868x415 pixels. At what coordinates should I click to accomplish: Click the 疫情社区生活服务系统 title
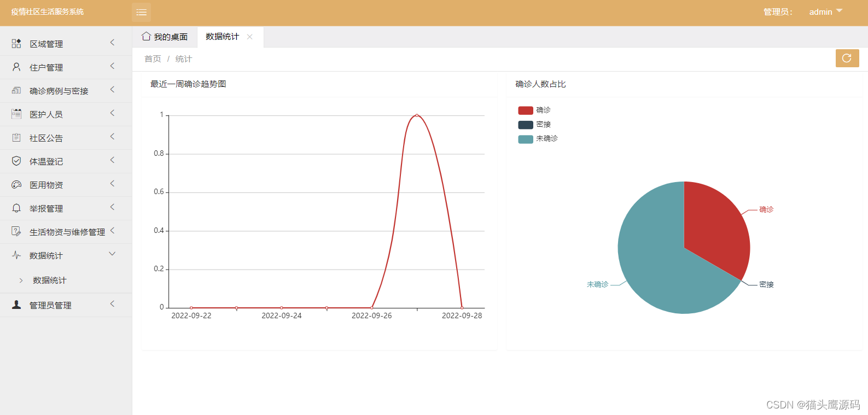click(x=48, y=11)
